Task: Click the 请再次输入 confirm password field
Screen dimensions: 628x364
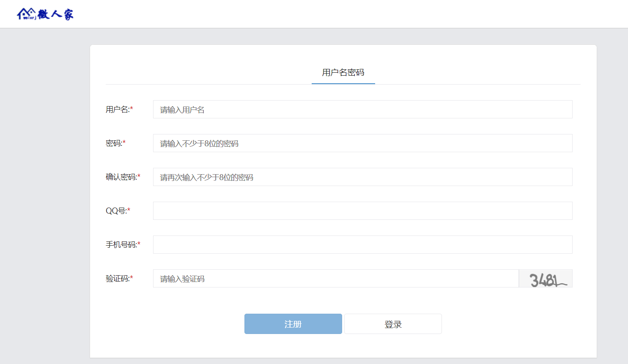Action: point(362,177)
